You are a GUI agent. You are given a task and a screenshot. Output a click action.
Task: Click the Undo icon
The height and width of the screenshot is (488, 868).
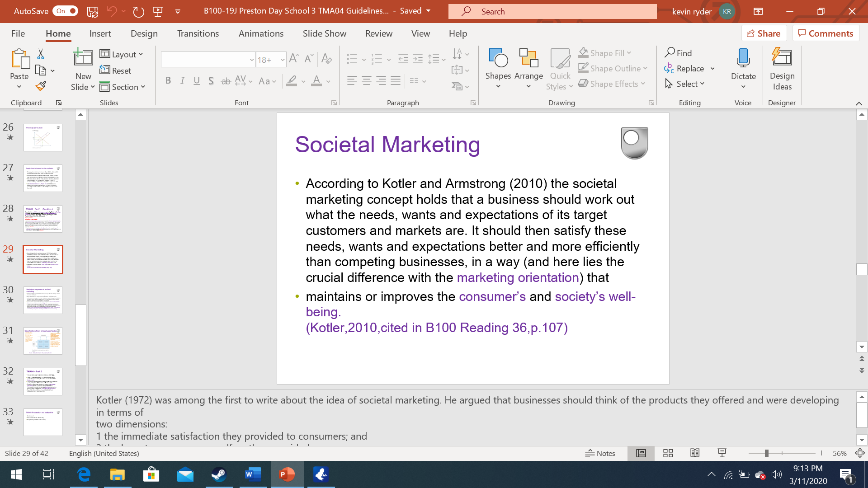112,12
